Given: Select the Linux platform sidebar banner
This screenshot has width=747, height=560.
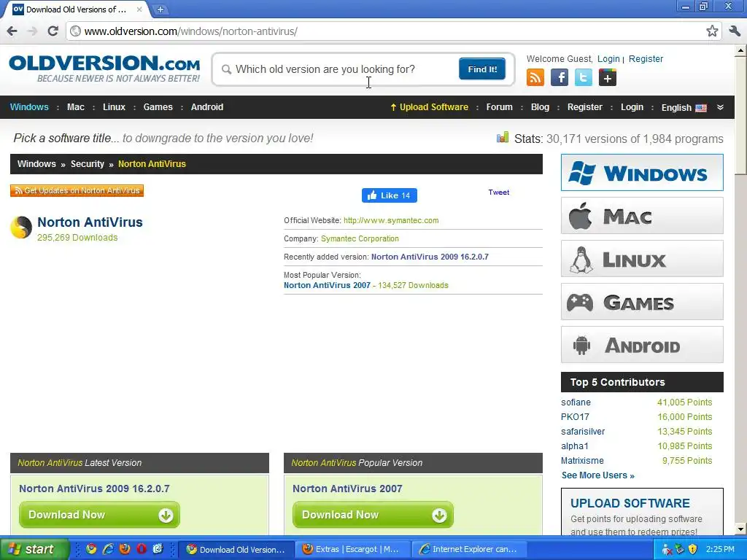Looking at the screenshot, I should [642, 259].
